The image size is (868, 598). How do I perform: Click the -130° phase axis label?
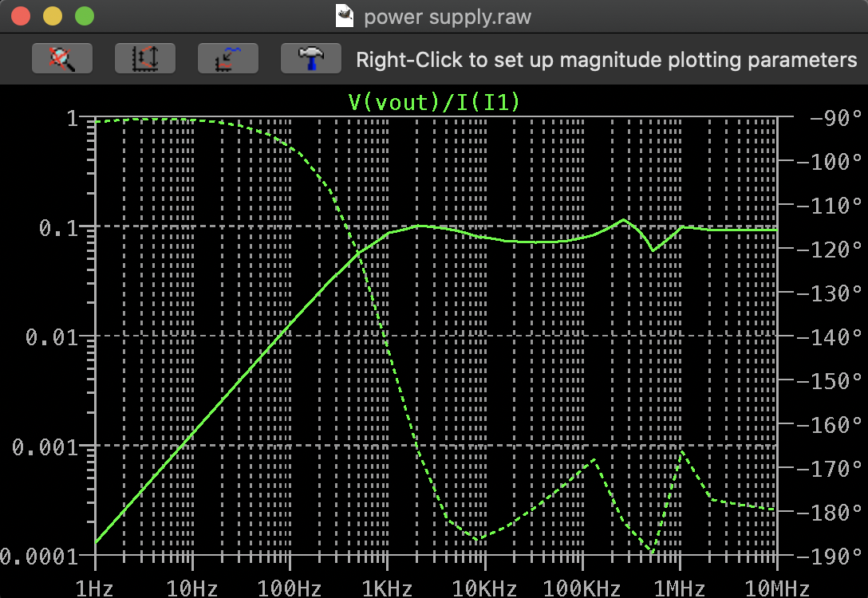pos(829,293)
